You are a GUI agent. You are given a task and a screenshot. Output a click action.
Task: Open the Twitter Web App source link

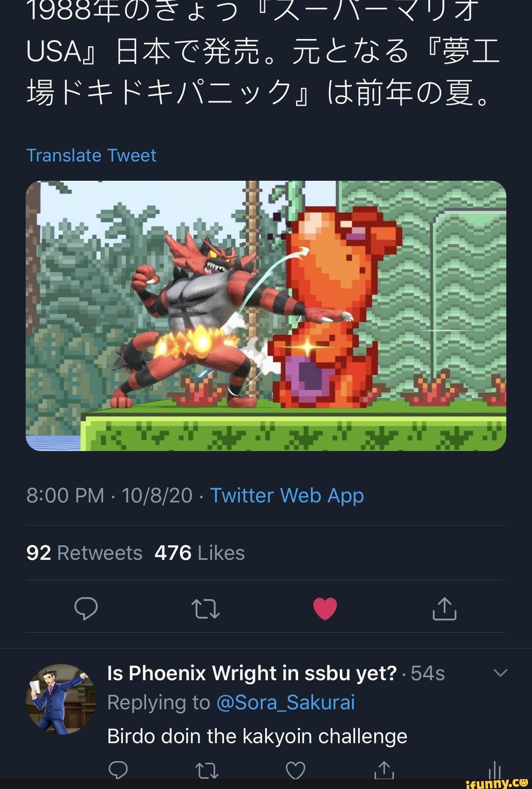tap(287, 495)
